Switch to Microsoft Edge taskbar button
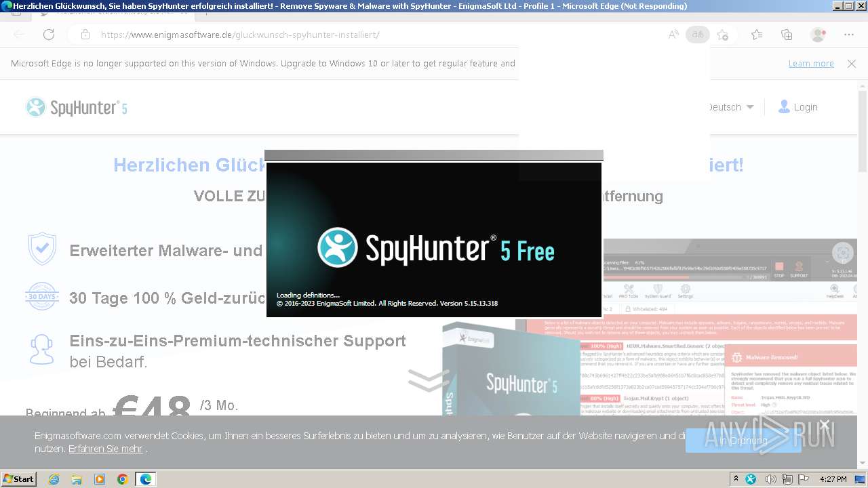This screenshot has height=488, width=868. [x=146, y=479]
